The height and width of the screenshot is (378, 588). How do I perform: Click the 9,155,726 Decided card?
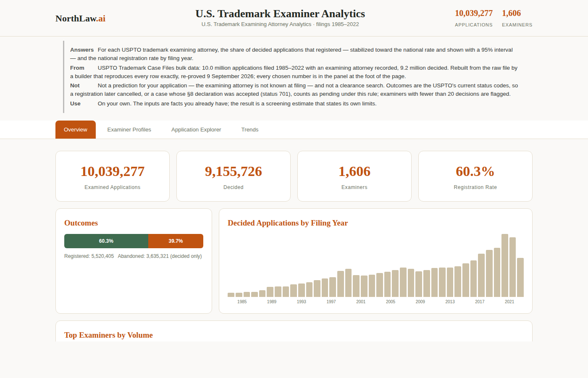(x=234, y=176)
